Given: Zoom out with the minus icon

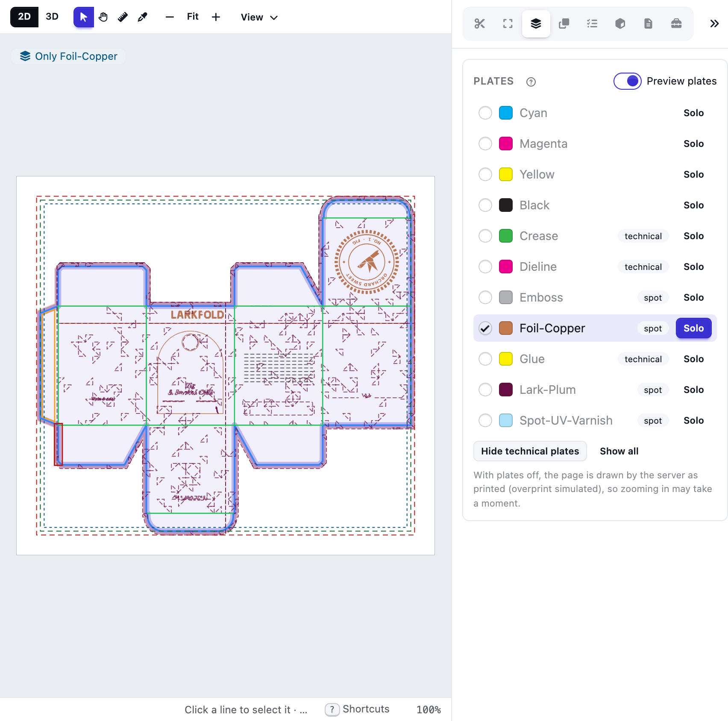Looking at the screenshot, I should (x=170, y=17).
